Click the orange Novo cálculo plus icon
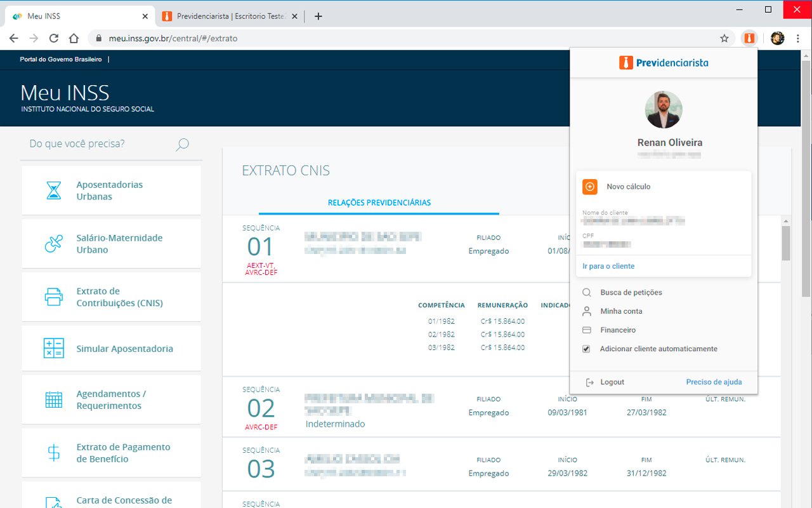 [590, 187]
